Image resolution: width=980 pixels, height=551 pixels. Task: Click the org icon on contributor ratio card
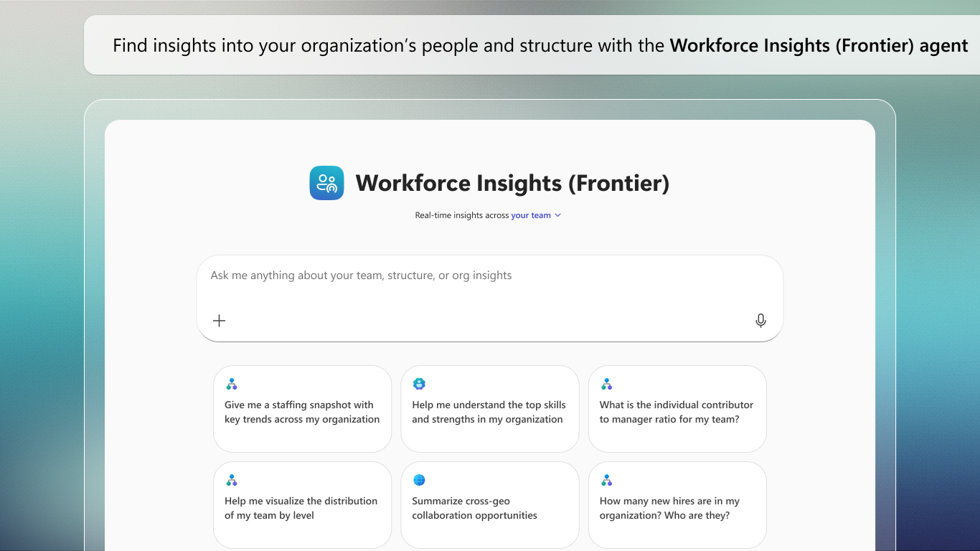[606, 384]
